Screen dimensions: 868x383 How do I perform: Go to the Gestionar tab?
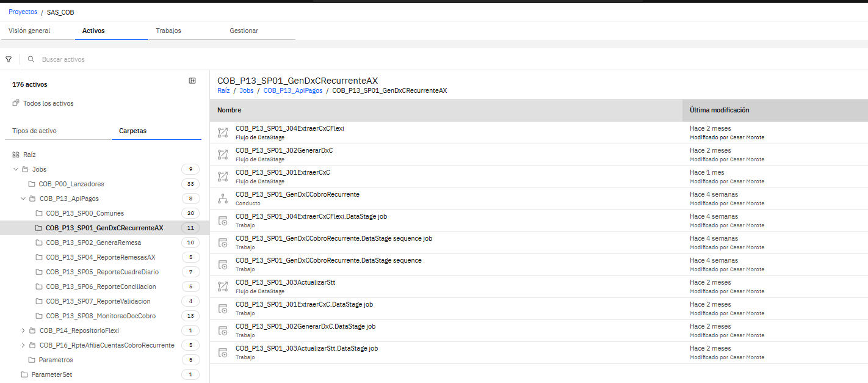point(244,31)
